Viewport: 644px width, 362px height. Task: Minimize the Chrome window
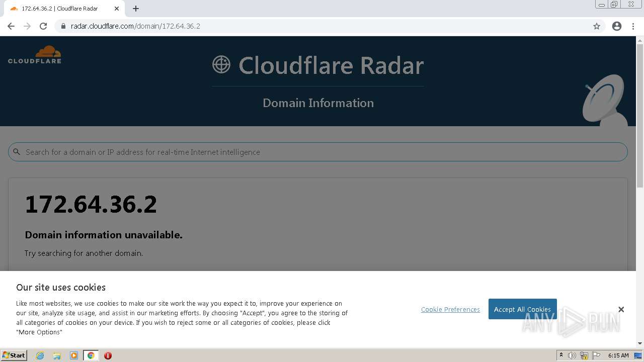[x=602, y=5]
